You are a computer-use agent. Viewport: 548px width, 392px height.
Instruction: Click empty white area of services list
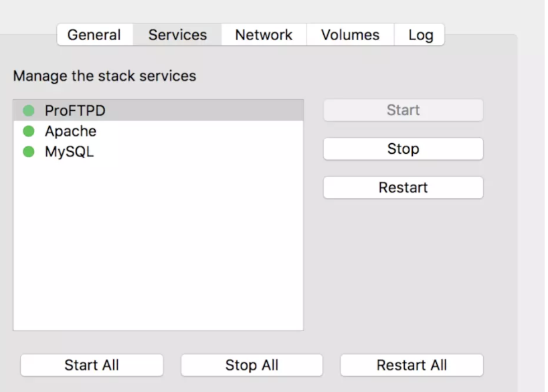[158, 254]
